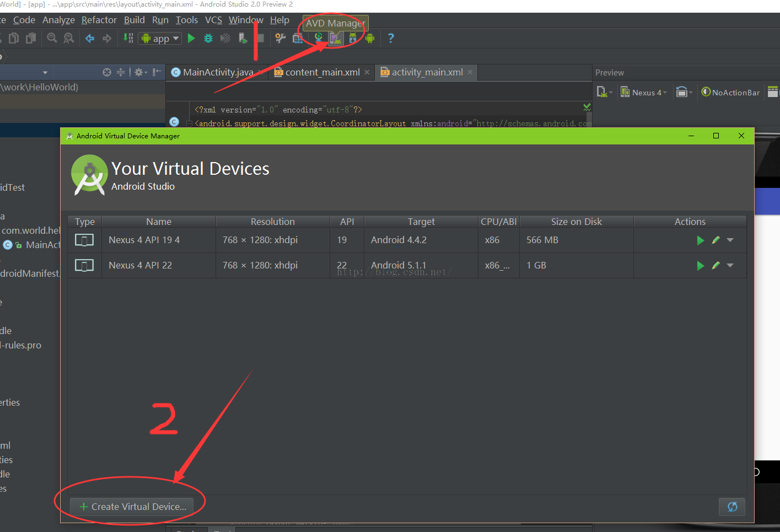Image resolution: width=780 pixels, height=532 pixels.
Task: Hide the project panel with arrow icon
Action: [157, 72]
